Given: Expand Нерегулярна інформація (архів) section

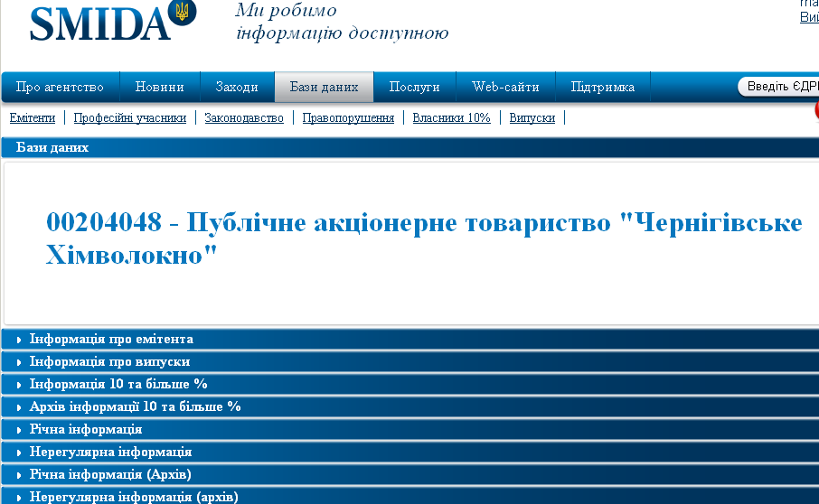Looking at the screenshot, I should click(x=410, y=496).
